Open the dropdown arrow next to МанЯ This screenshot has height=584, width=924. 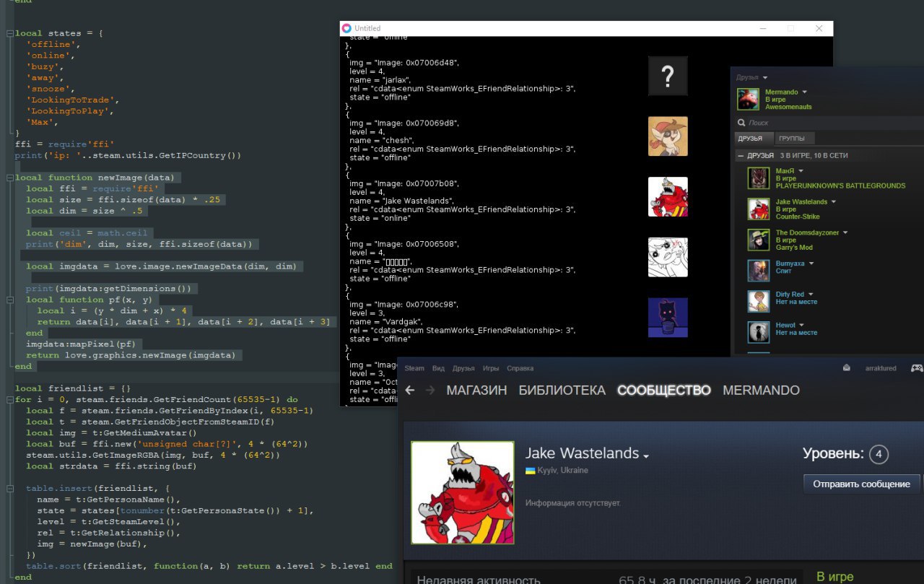[801, 171]
